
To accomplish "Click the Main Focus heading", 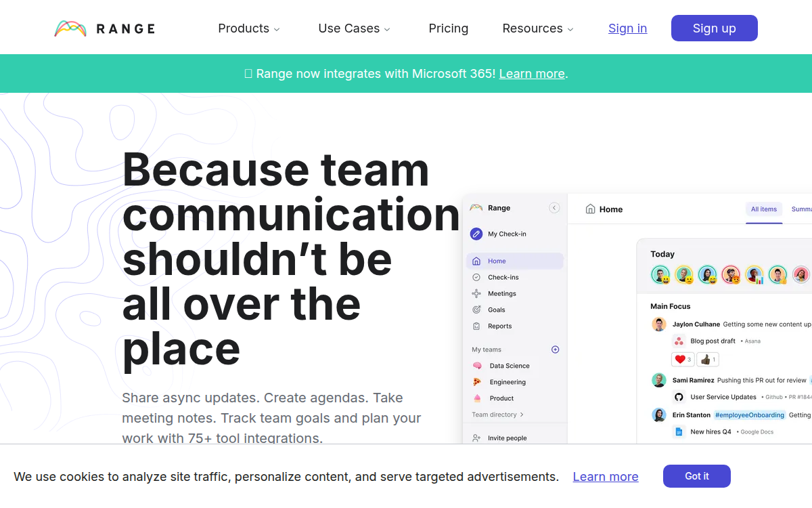I will click(671, 306).
